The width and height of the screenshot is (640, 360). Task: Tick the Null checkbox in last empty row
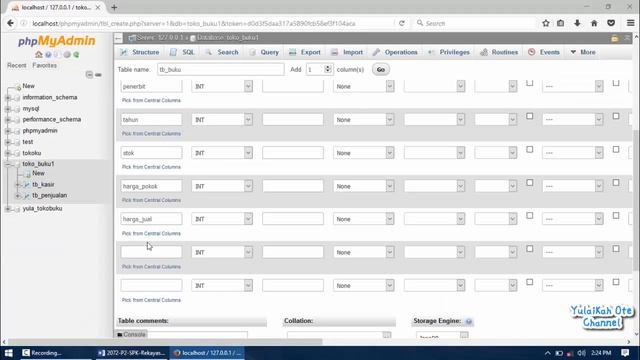click(x=529, y=282)
